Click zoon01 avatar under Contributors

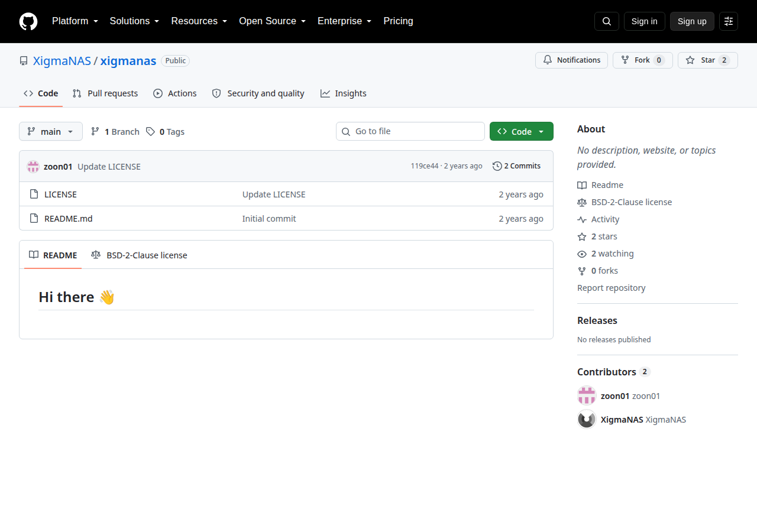point(587,395)
